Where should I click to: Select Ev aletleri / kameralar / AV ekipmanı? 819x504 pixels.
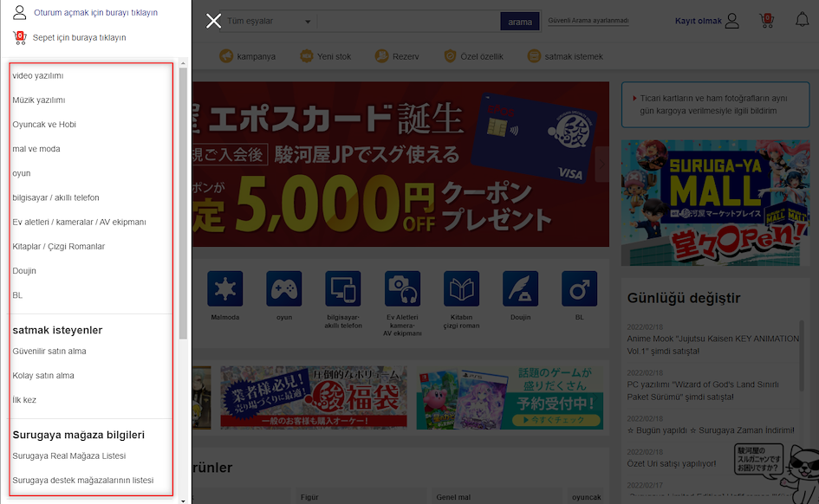click(80, 222)
